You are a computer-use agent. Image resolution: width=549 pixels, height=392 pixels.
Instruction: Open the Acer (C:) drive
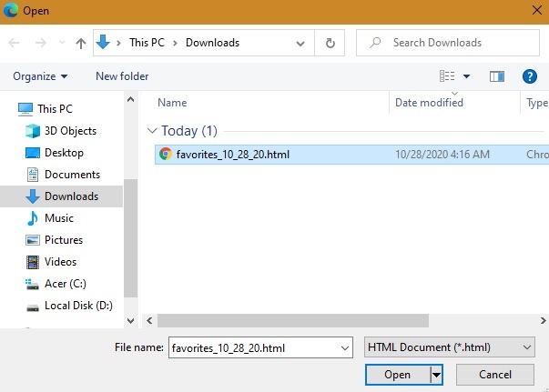click(x=66, y=284)
